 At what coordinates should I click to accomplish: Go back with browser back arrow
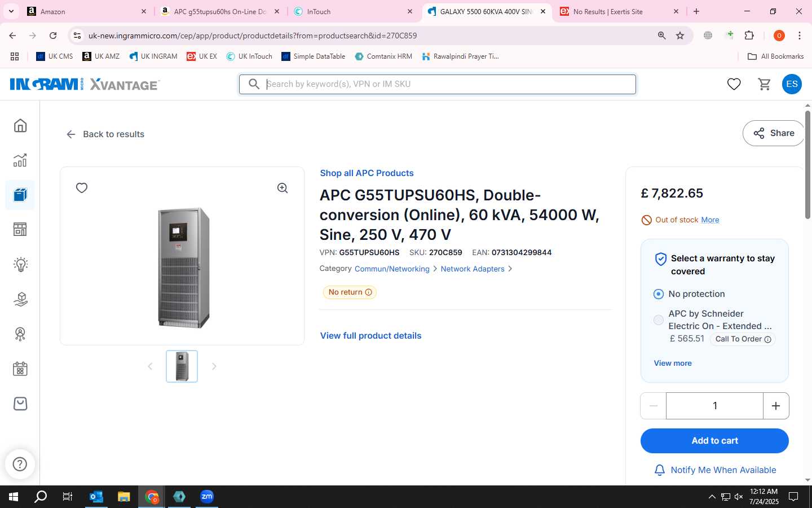click(12, 36)
